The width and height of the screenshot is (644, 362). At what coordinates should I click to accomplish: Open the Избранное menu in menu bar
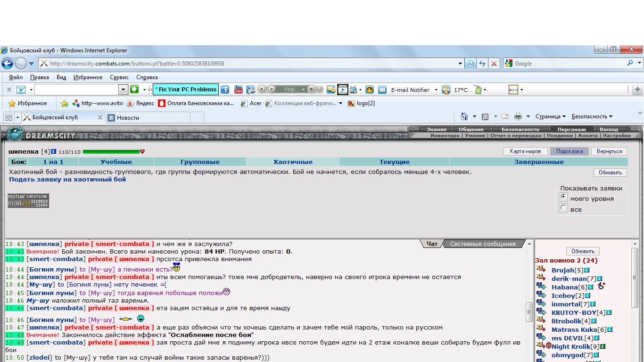88,77
